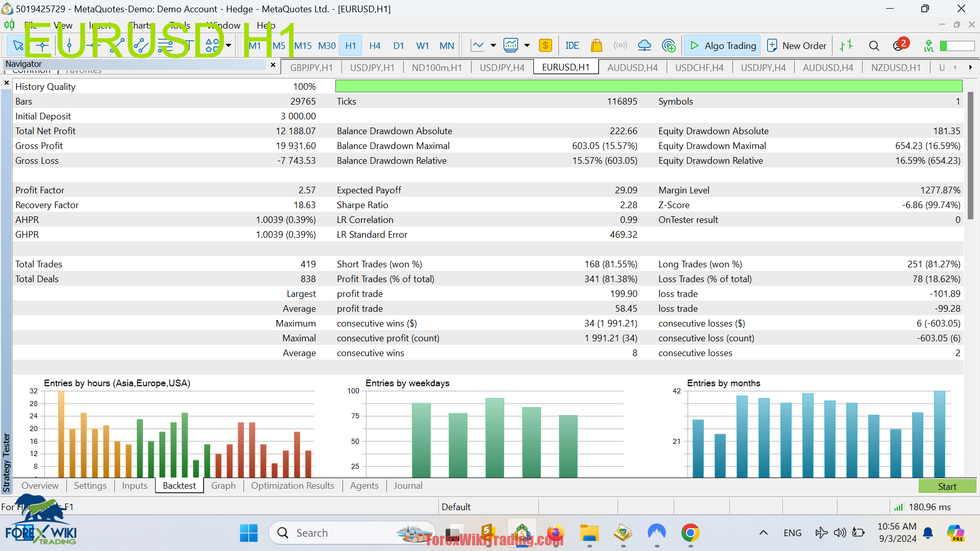This screenshot has height=551, width=980.
Task: Switch chart timeframe to H4
Action: (375, 46)
